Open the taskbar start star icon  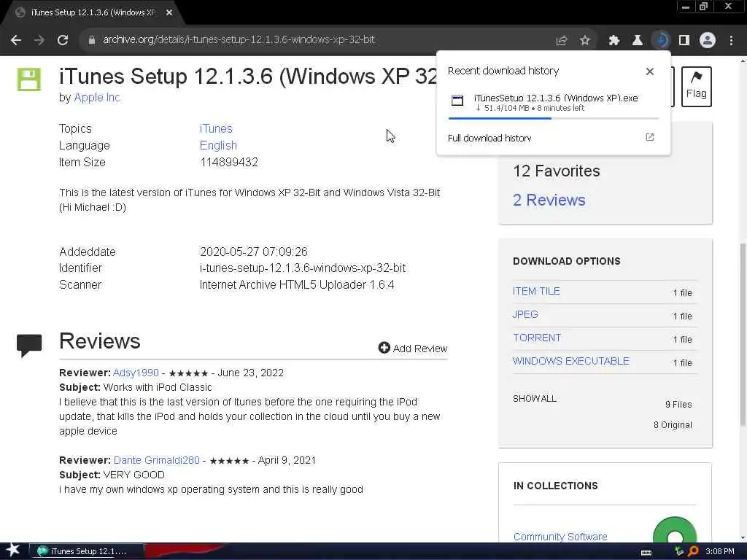(13, 551)
